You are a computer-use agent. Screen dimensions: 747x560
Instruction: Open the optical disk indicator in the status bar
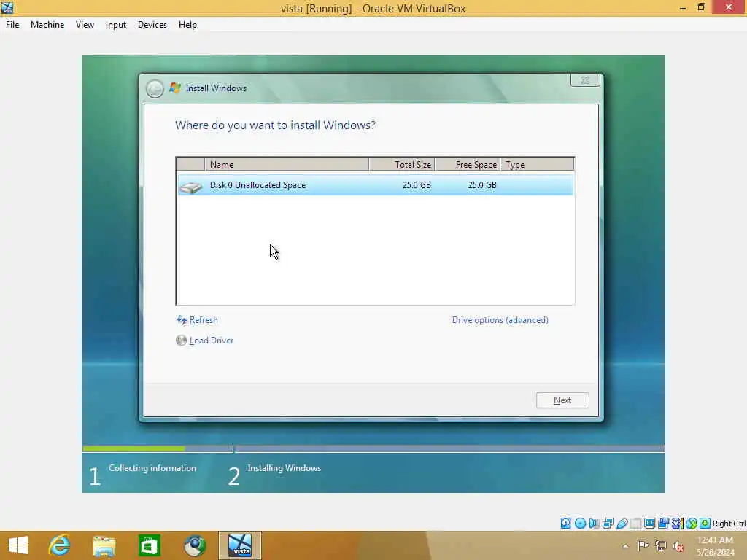[x=580, y=524]
